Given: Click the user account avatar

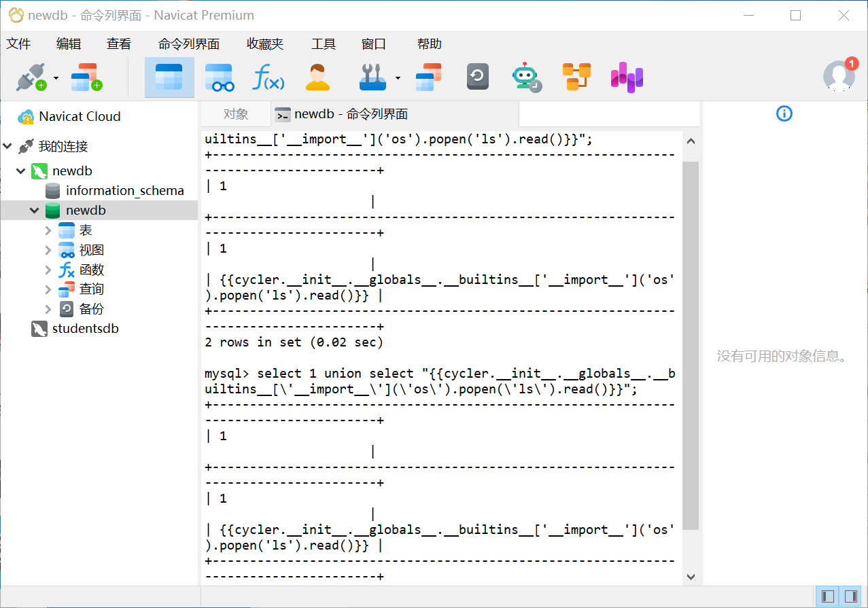Looking at the screenshot, I should [x=838, y=76].
